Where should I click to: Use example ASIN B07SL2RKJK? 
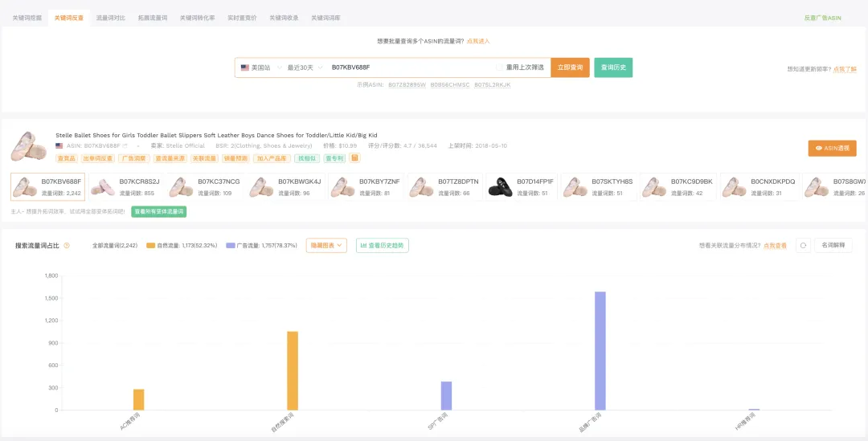click(x=493, y=84)
